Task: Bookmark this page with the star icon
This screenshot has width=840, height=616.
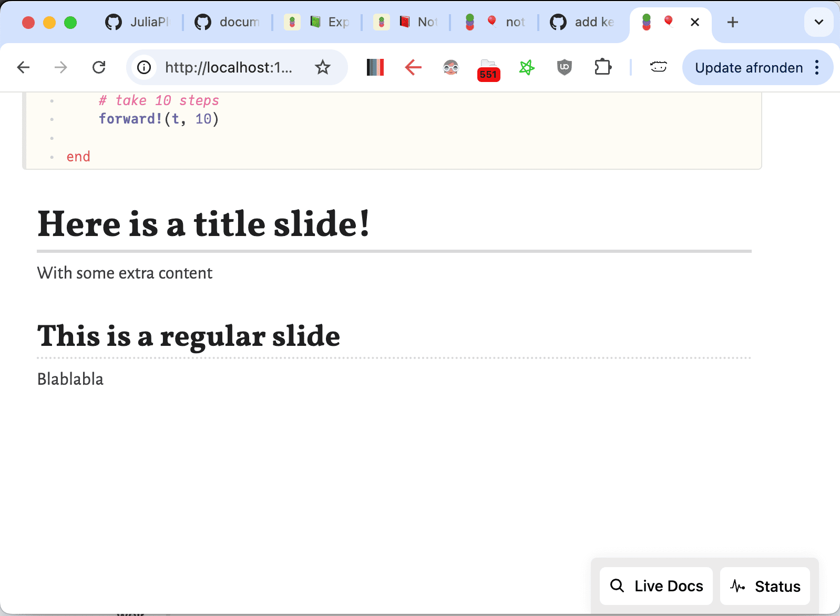Action: [322, 67]
